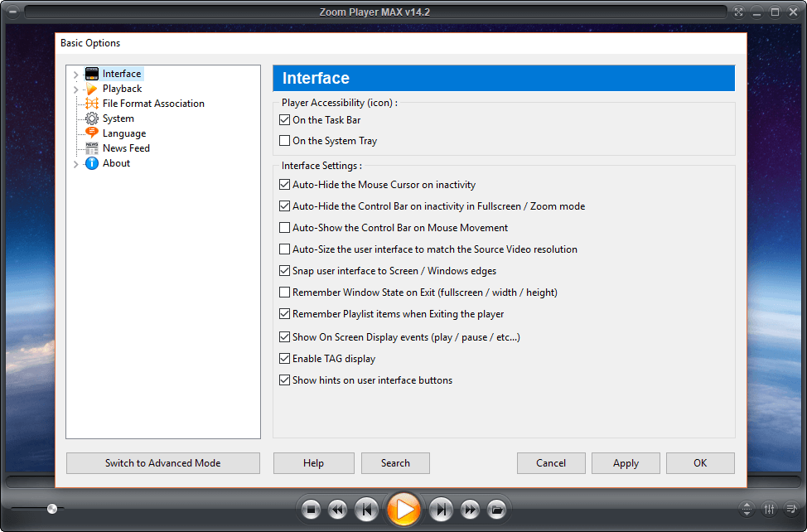Screen dimensions: 807x532
Task: Click Switch to Advanced Mode
Action: [163, 463]
